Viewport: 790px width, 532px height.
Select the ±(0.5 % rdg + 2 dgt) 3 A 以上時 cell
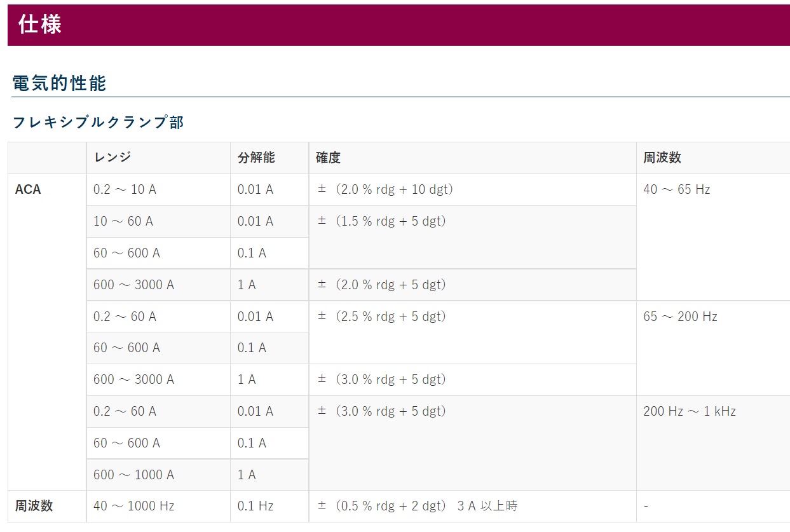[473, 506]
